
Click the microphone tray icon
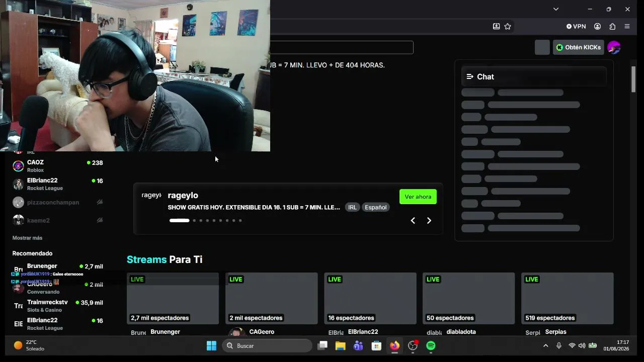[558, 345]
